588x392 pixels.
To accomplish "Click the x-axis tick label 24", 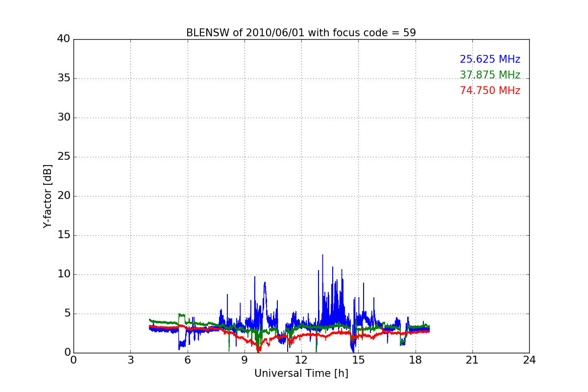I will [529, 360].
